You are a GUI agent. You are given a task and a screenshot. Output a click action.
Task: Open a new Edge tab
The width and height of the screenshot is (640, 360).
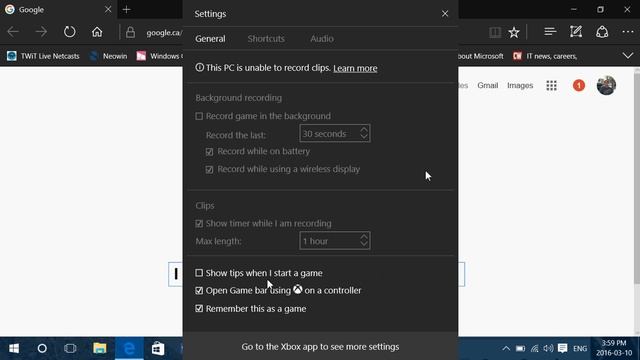click(x=127, y=9)
